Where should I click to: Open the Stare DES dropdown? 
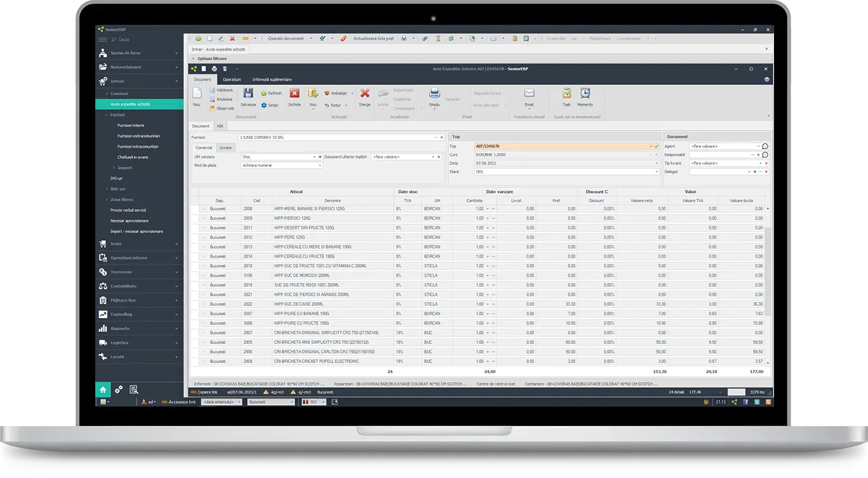(x=657, y=172)
